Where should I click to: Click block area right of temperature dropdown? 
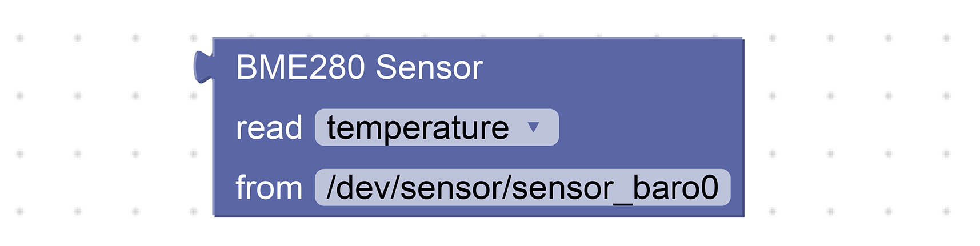point(650,127)
